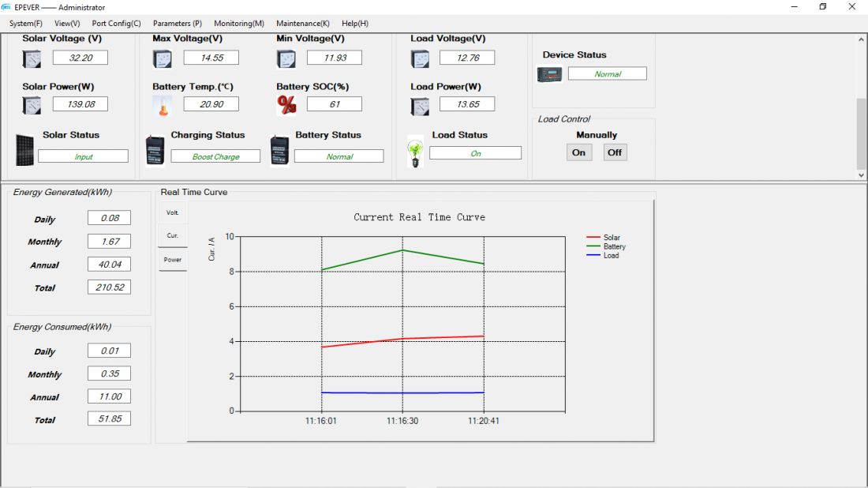The image size is (868, 488).
Task: Click the EPEVER logo in the title bar
Action: point(6,7)
